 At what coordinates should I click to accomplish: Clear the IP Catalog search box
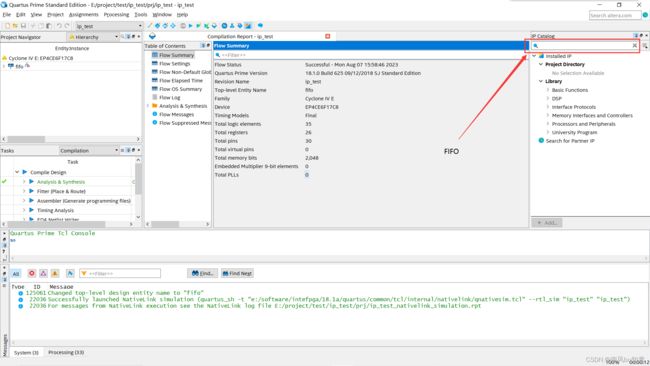point(634,46)
